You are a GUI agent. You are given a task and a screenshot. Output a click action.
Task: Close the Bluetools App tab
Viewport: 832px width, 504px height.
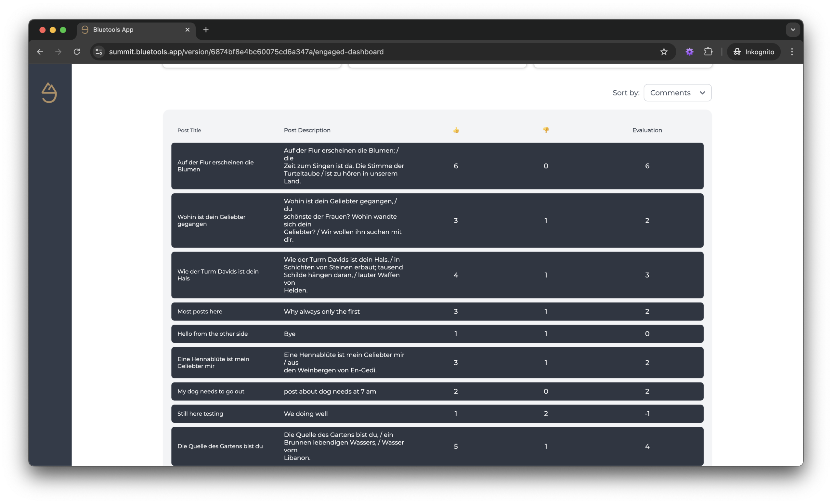(x=188, y=30)
